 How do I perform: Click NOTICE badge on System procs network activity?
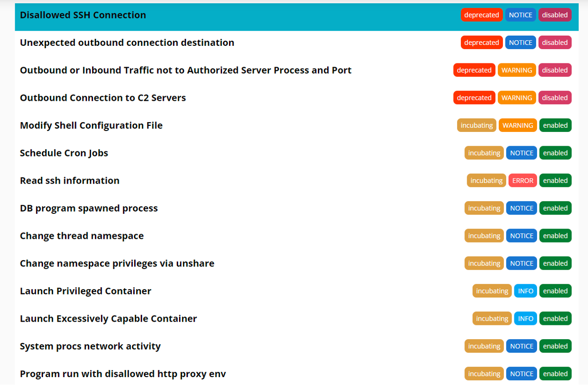(x=521, y=346)
